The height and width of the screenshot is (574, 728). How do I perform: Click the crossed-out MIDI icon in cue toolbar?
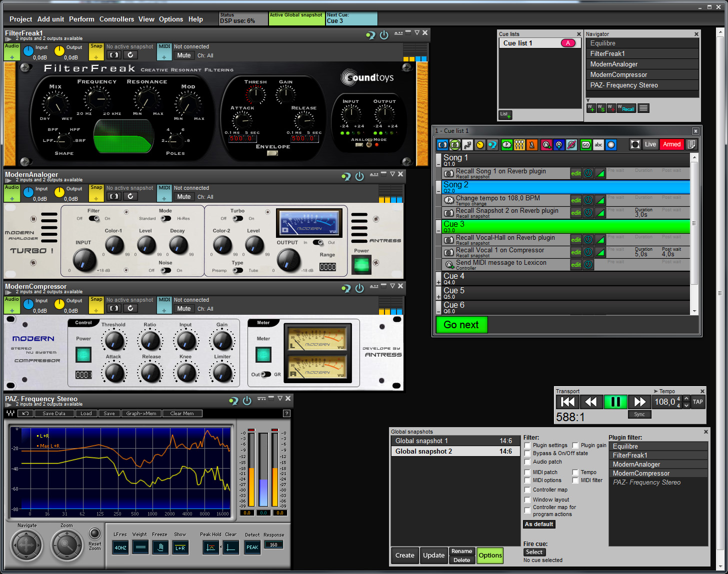point(571,145)
